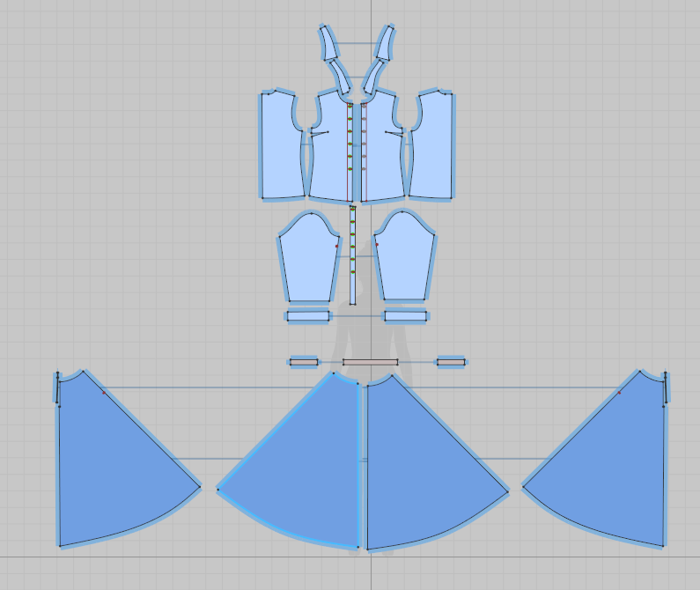Select the upper-left collar pattern piece
The height and width of the screenshot is (590, 700).
coord(329,41)
